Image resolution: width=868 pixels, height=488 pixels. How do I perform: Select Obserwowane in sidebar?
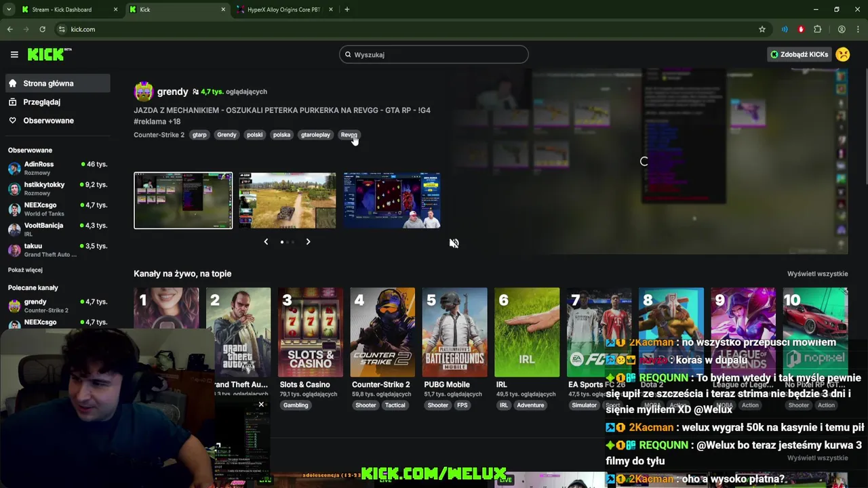point(58,121)
